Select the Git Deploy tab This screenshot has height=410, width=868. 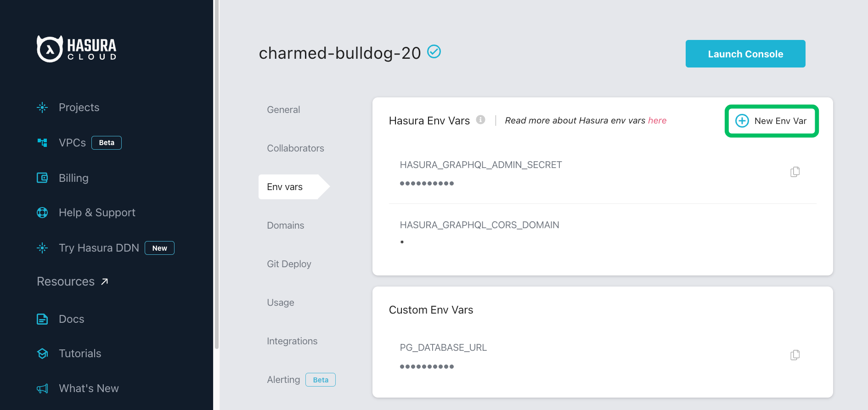click(289, 264)
